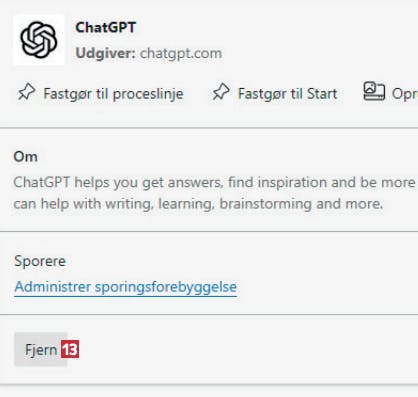The height and width of the screenshot is (397, 418).
Task: Open the Administrer sporingsforebyggelse link
Action: [126, 287]
